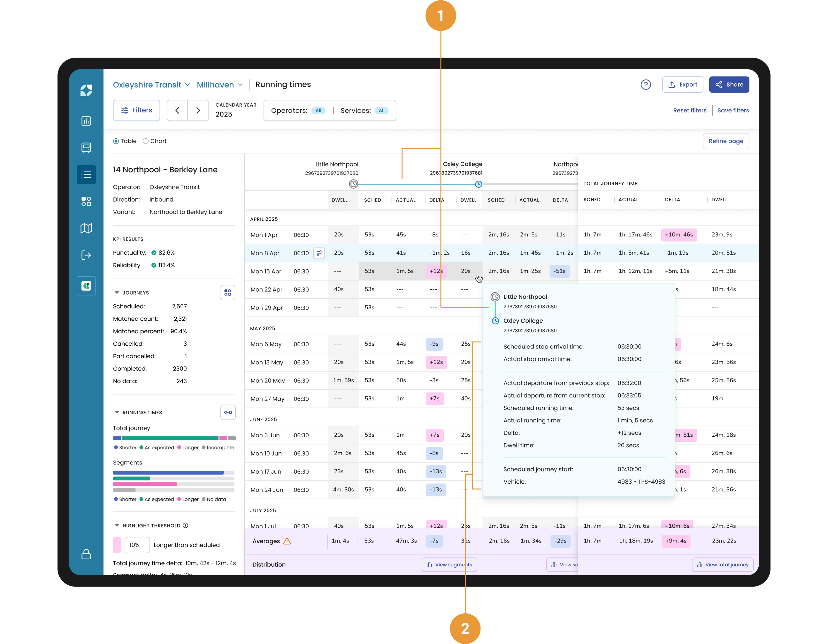Click the Reset filters link
Screen dimensions: 828x644
pos(689,110)
